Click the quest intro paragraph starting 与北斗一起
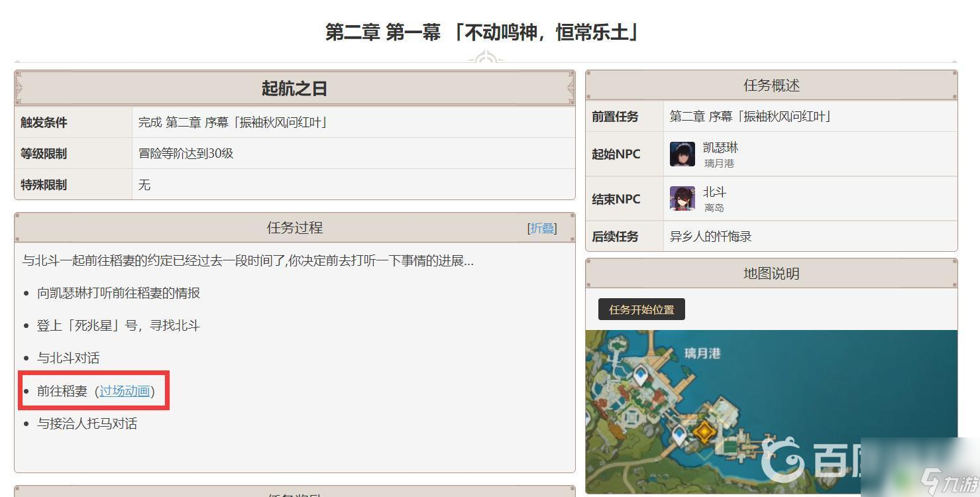This screenshot has width=980, height=497. [x=248, y=260]
